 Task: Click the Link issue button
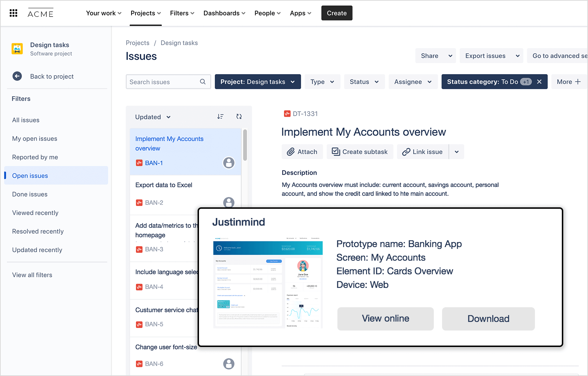click(x=423, y=152)
